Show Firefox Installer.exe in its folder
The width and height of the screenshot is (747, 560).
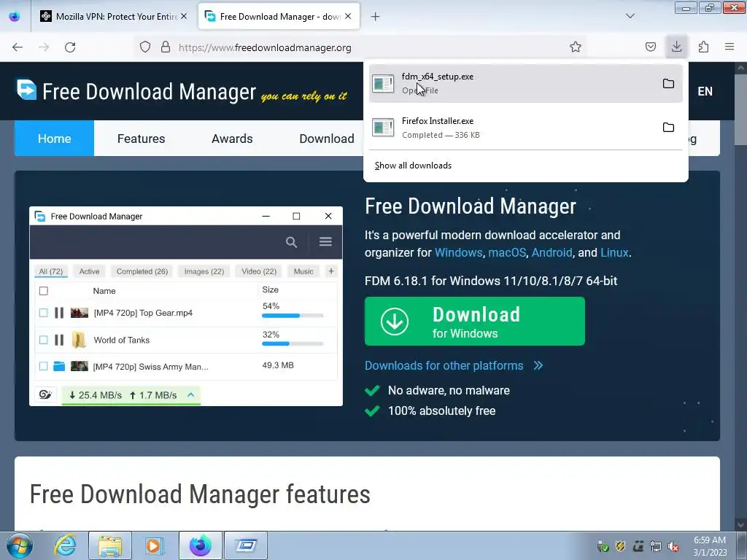click(x=668, y=127)
